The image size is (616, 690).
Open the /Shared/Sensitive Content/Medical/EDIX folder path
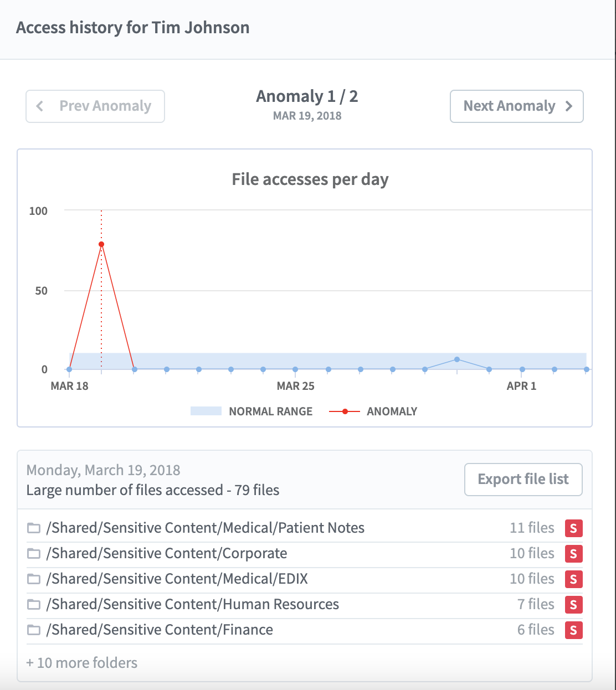pos(177,579)
